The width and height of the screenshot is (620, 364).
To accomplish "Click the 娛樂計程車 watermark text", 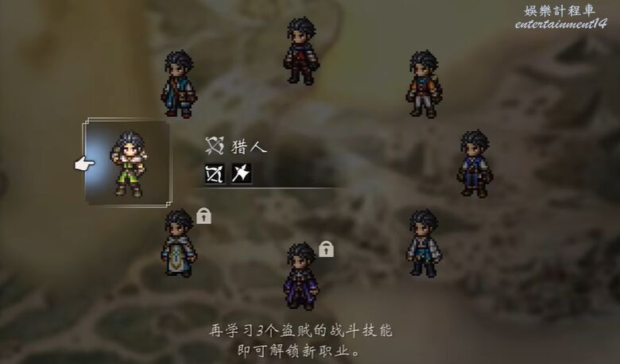I will point(560,10).
